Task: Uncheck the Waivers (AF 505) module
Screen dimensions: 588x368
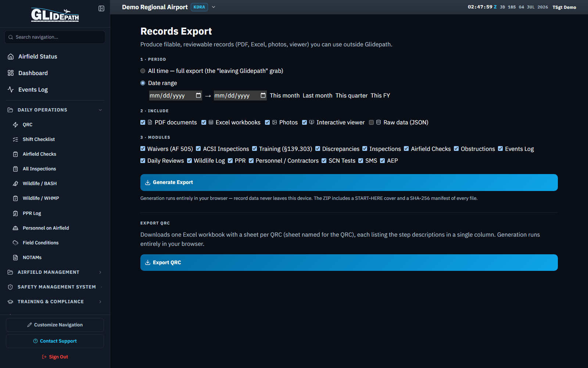Action: [x=143, y=149]
